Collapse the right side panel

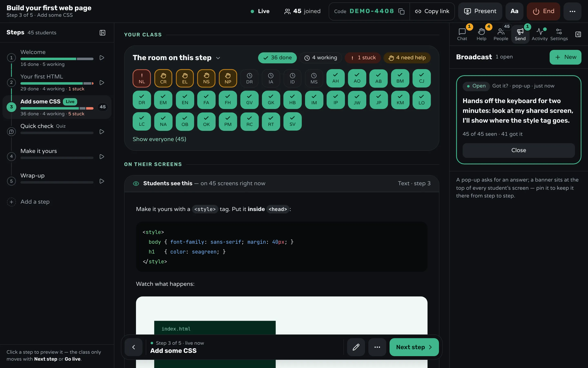(578, 34)
